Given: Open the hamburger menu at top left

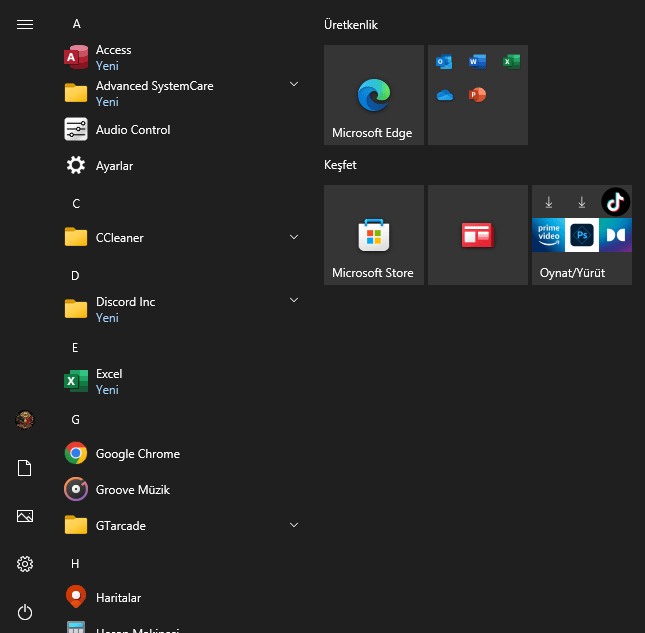Looking at the screenshot, I should click(x=25, y=24).
